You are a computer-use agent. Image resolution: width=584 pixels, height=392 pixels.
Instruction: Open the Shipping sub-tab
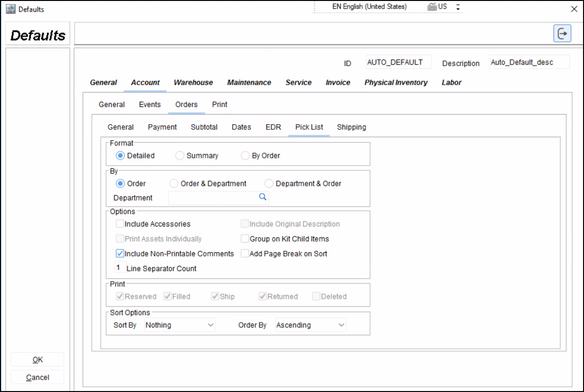[x=351, y=127]
